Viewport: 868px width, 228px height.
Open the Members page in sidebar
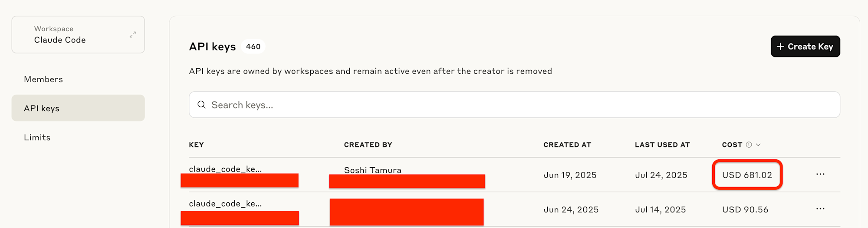(43, 79)
